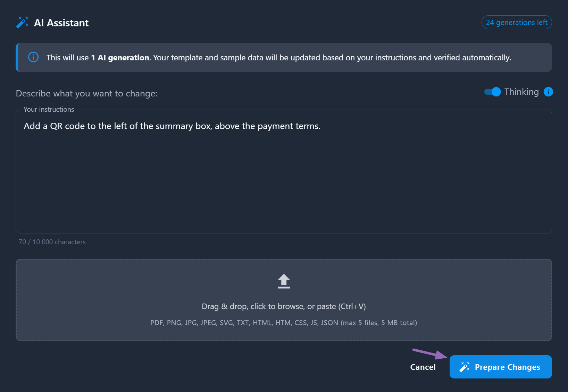The width and height of the screenshot is (568, 392).
Task: Open file browser via the drop zone
Action: (283, 299)
